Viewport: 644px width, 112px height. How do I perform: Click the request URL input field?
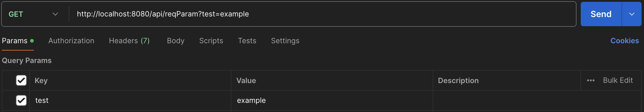322,14
